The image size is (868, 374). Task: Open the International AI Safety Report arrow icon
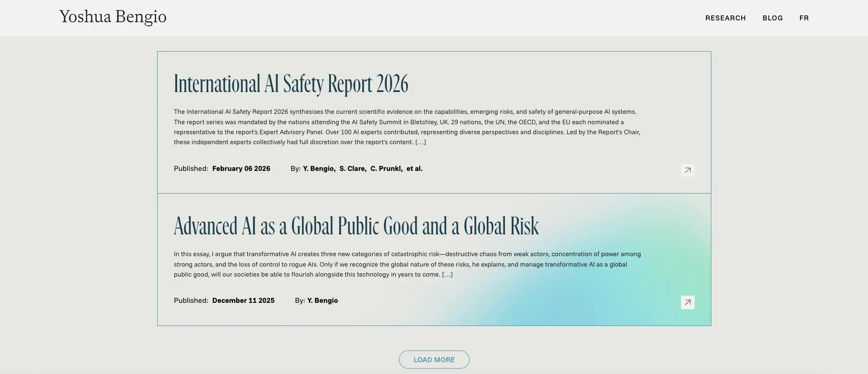[x=687, y=170]
